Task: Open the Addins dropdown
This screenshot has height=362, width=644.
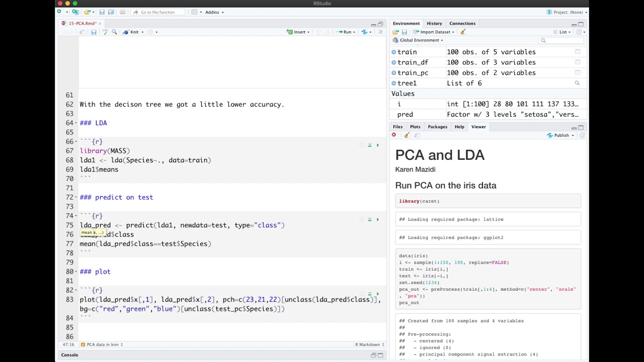Action: 215,12
